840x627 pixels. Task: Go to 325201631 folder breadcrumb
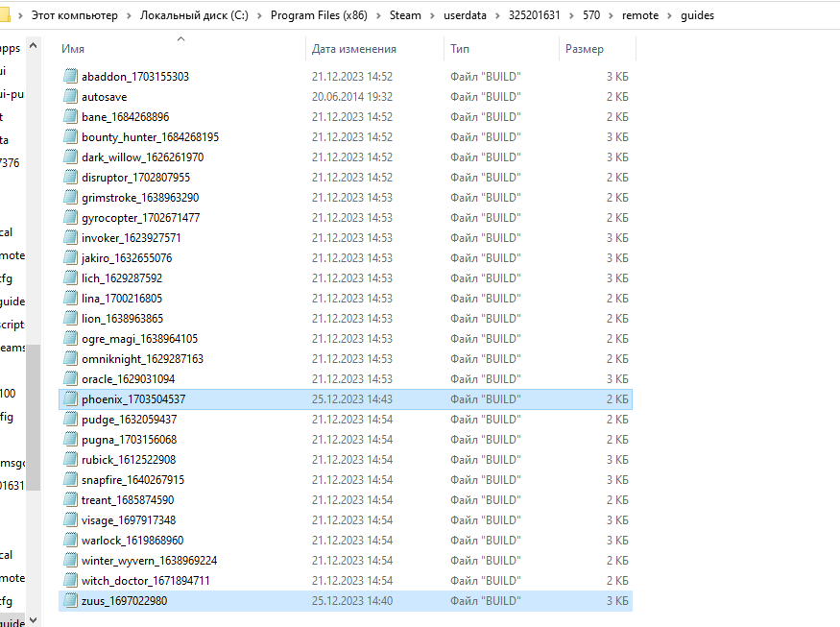(x=534, y=15)
